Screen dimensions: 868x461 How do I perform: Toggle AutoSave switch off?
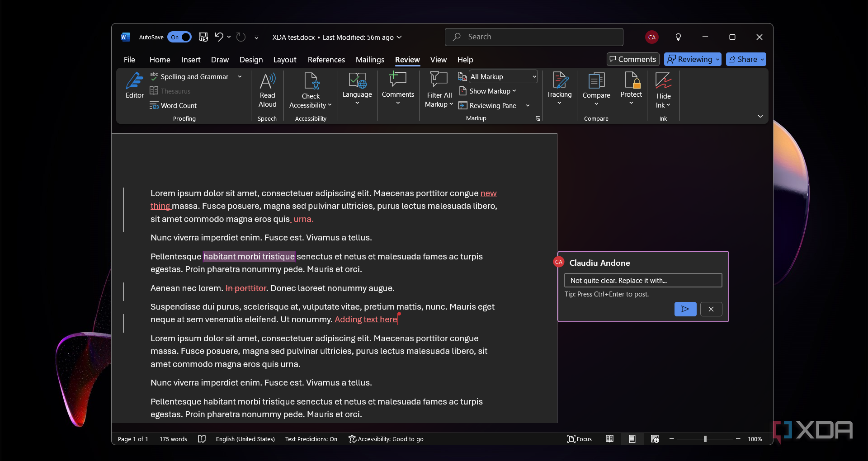point(179,37)
